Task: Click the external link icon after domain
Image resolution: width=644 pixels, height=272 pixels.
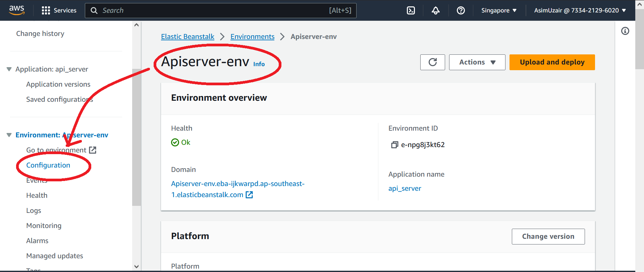Action: tap(249, 195)
